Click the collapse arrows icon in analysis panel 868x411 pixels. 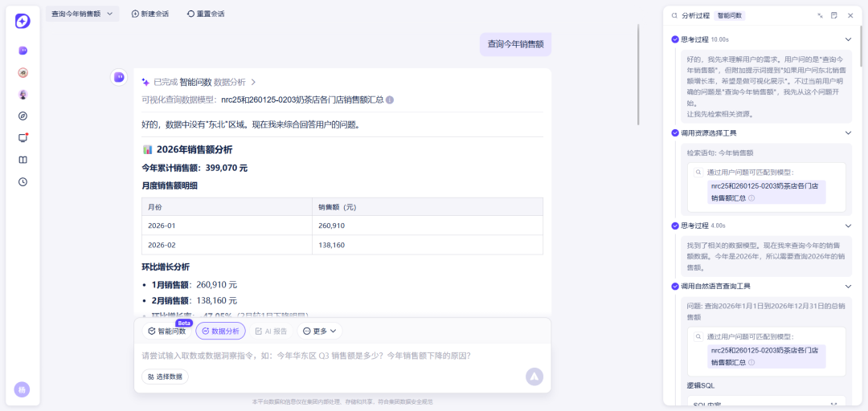click(x=820, y=15)
